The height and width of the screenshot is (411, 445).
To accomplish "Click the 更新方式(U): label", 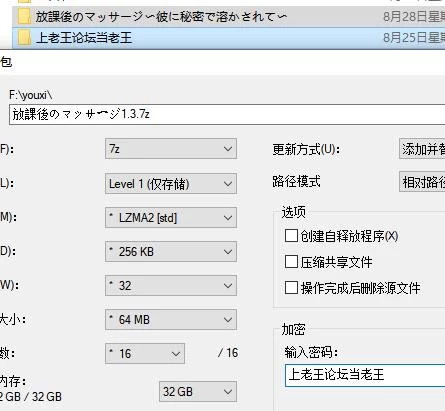I will pyautogui.click(x=306, y=149).
